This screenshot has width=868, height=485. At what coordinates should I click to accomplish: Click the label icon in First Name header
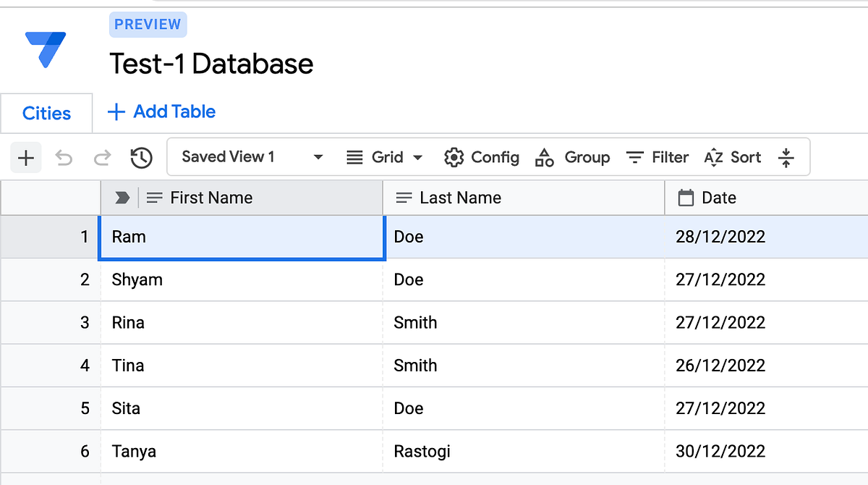(x=122, y=198)
